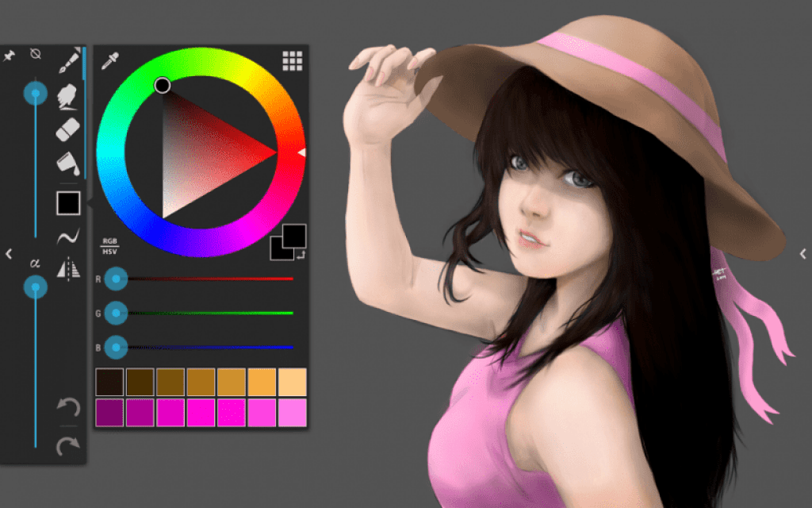Activate the Eyedropper color picker
Viewport: 812px width, 508px height.
(x=109, y=60)
